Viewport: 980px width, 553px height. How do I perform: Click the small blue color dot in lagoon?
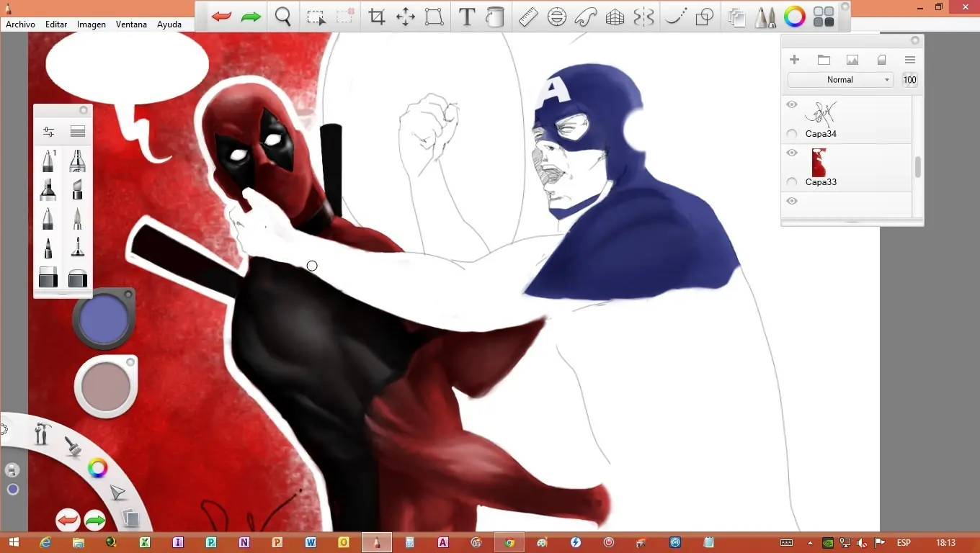pos(12,490)
